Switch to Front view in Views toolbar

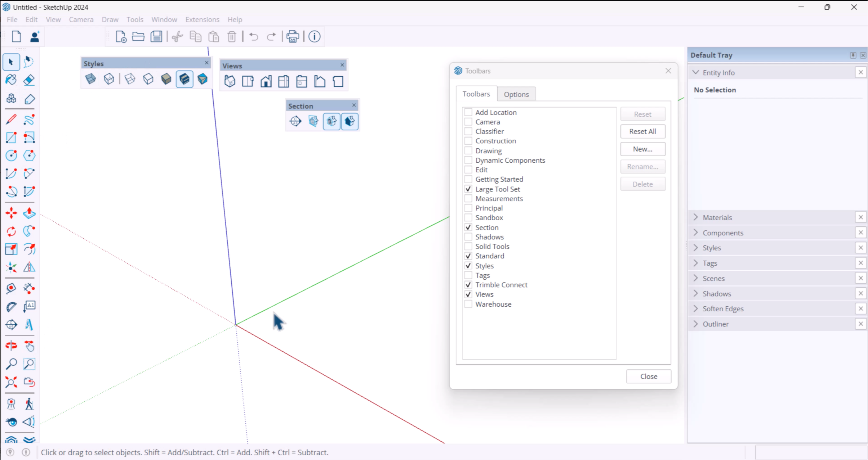(x=266, y=81)
